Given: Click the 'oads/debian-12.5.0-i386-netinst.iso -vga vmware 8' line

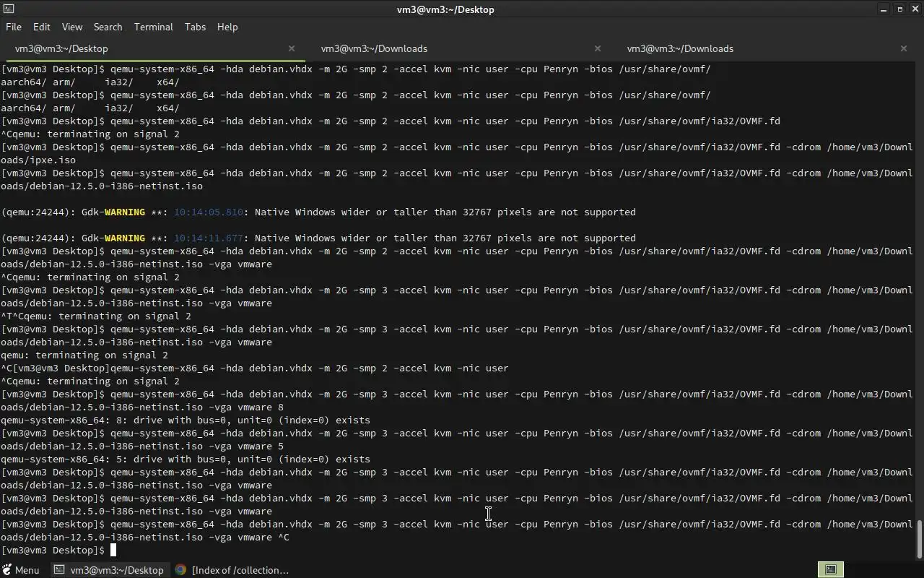Looking at the screenshot, I should tap(142, 407).
